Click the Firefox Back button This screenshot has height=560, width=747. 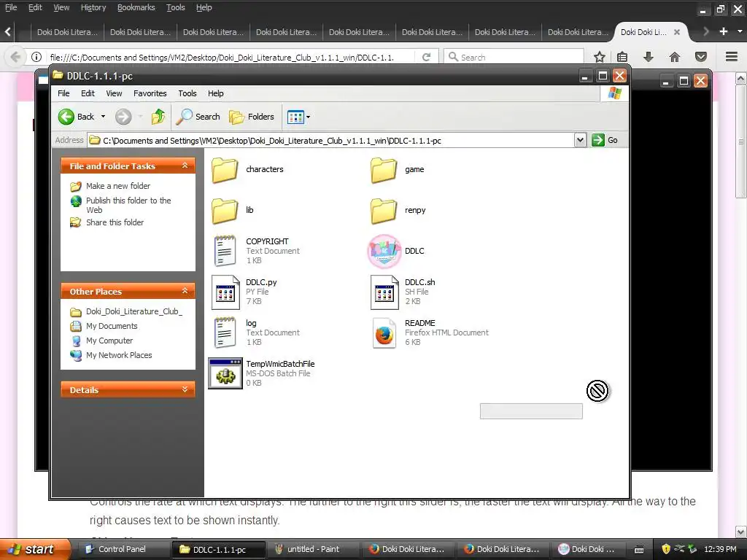pyautogui.click(x=15, y=57)
